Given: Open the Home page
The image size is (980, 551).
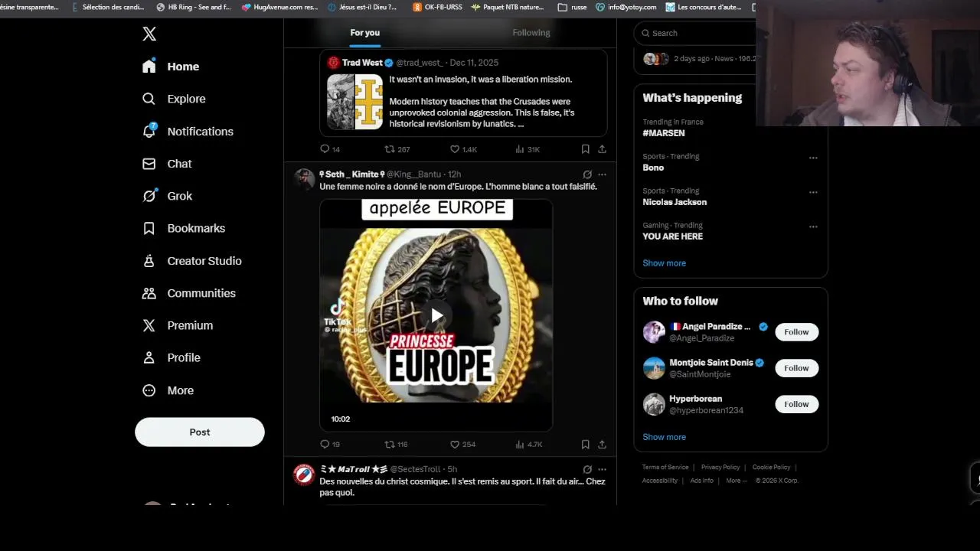Looking at the screenshot, I should pos(170,67).
